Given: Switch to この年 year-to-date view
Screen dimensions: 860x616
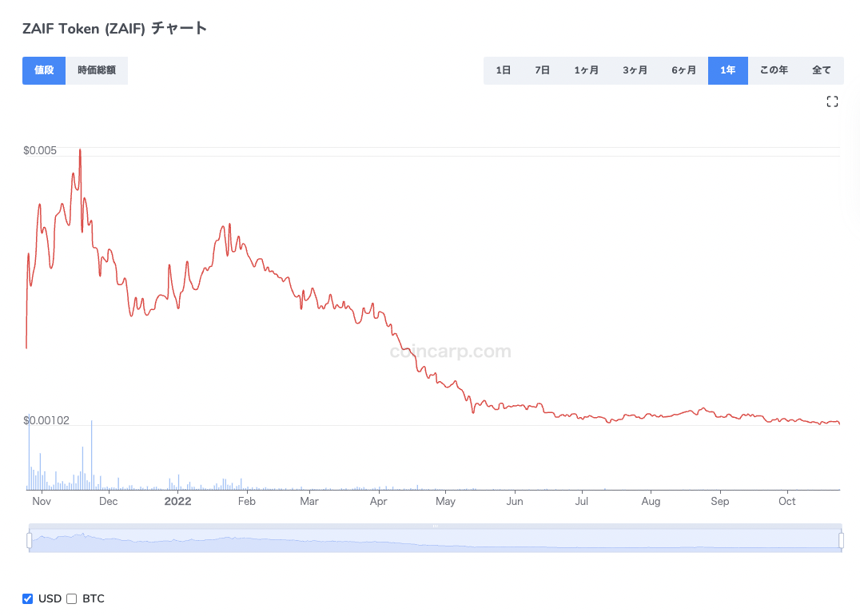Looking at the screenshot, I should 774,70.
